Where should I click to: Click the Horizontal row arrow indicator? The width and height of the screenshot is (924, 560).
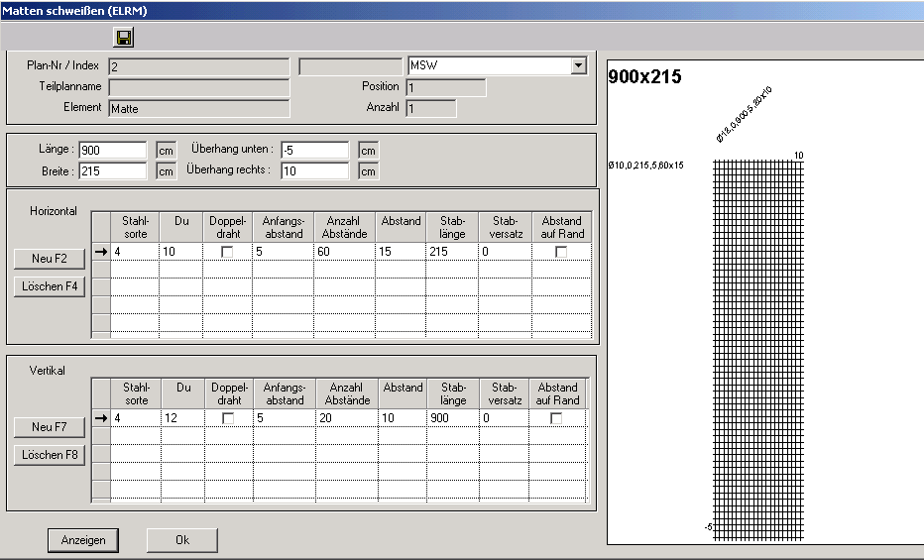[100, 252]
